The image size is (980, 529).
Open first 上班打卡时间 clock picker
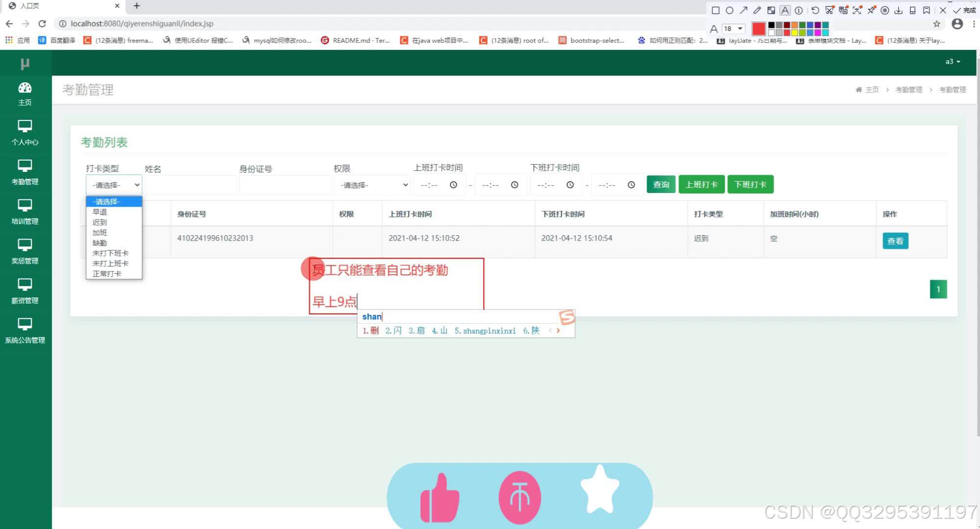(x=453, y=185)
